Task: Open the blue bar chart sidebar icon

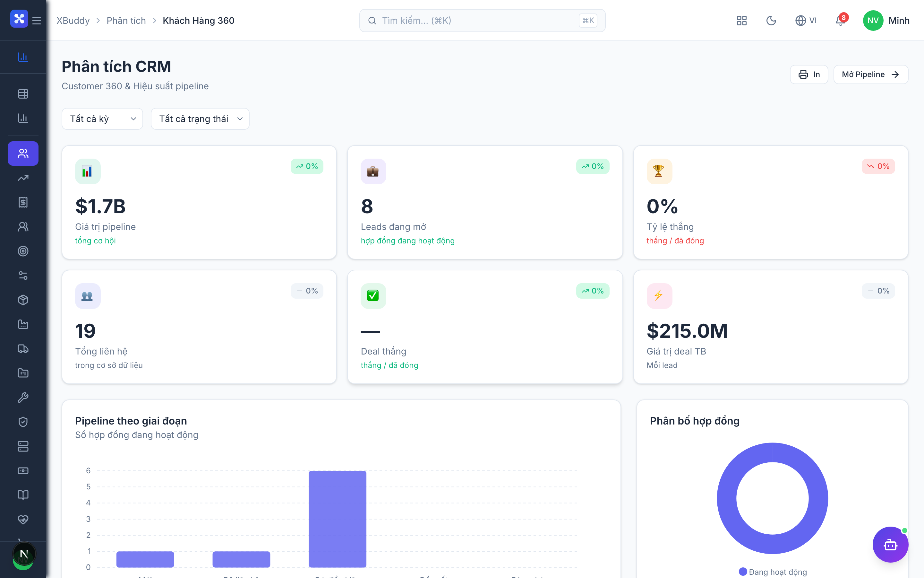Action: [x=23, y=57]
